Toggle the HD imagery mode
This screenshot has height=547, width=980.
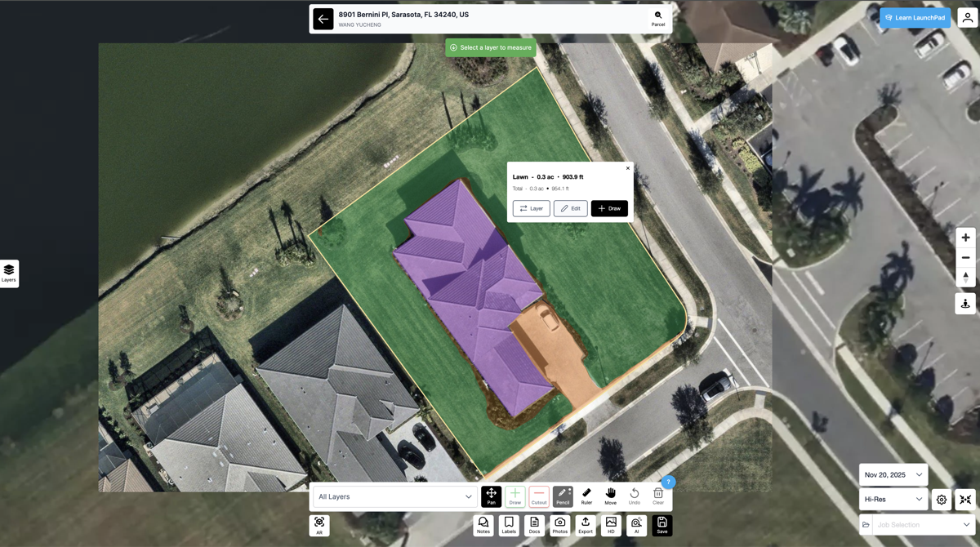pyautogui.click(x=611, y=525)
